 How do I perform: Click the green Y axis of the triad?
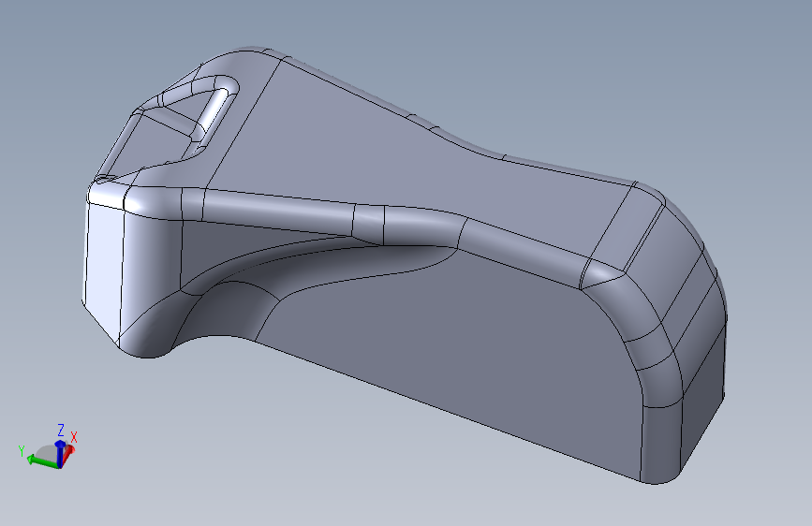[x=42, y=460]
